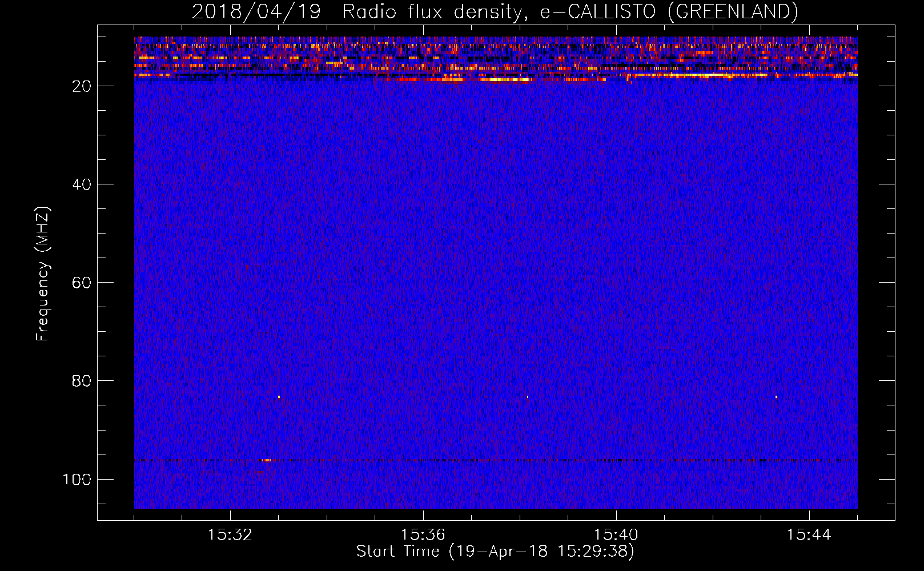
Task: Click the 'Start Time (19-Apr-18 15:29:38)' label
Action: point(495,552)
